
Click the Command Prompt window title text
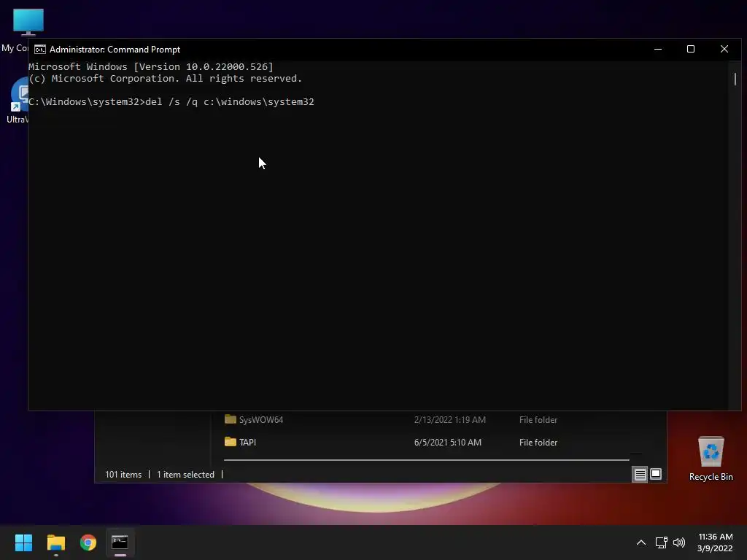pos(115,50)
